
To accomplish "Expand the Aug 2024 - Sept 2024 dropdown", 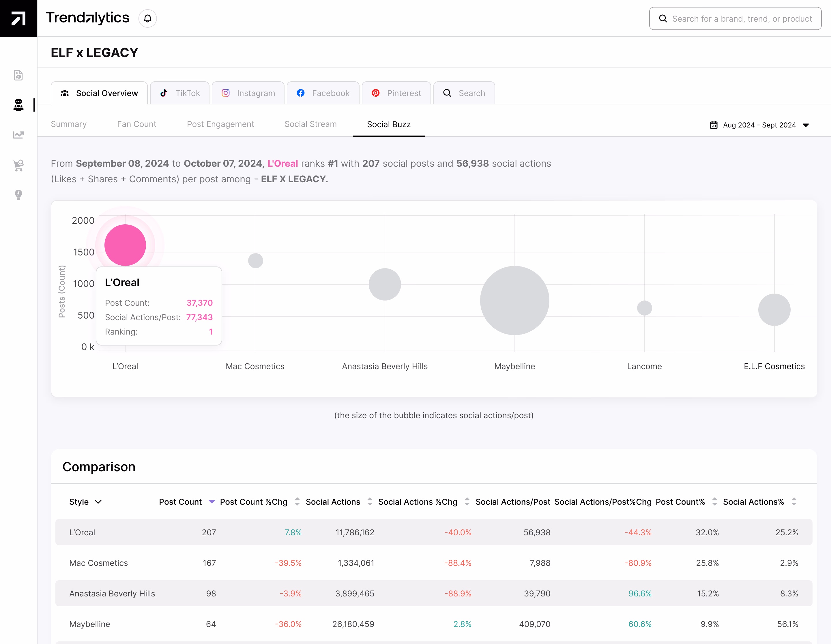I will (806, 125).
